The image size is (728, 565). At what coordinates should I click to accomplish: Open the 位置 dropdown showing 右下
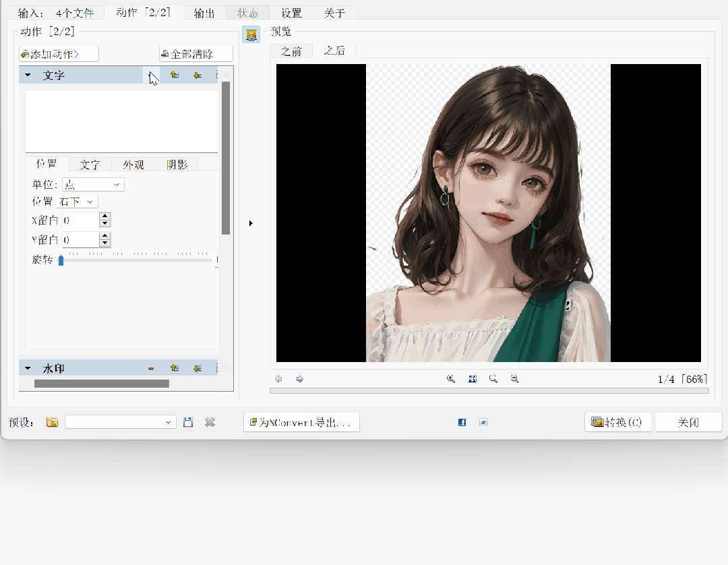(x=78, y=202)
